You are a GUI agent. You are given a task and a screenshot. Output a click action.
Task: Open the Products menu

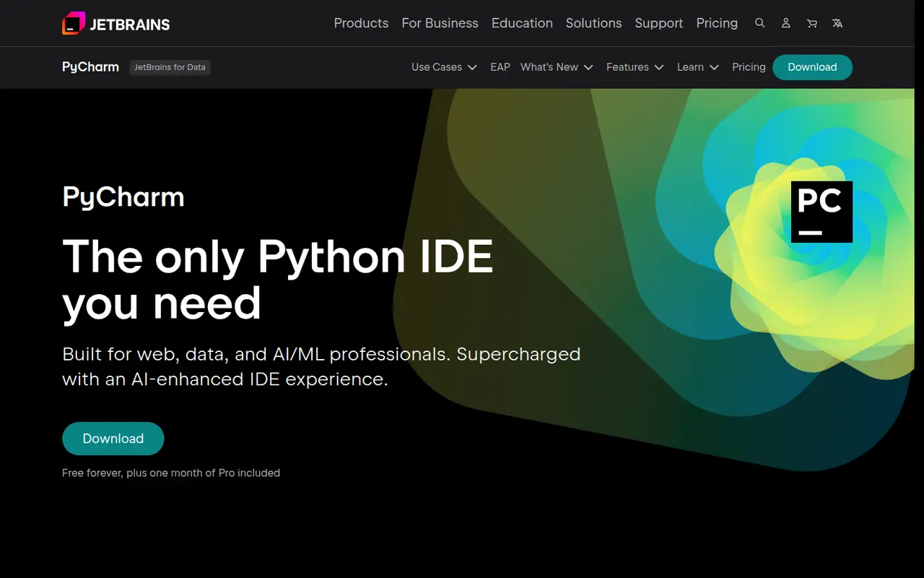tap(361, 23)
